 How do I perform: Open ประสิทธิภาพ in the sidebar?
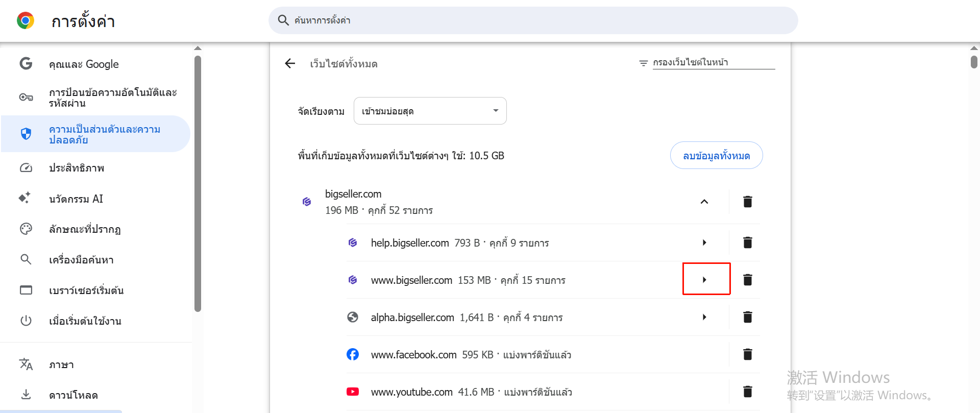[77, 168]
